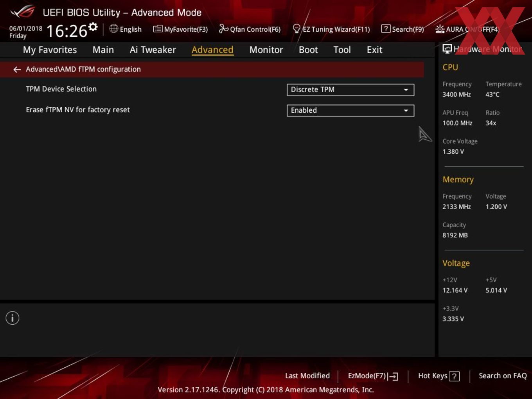Click the EzMode exit arrow icon

pyautogui.click(x=394, y=376)
